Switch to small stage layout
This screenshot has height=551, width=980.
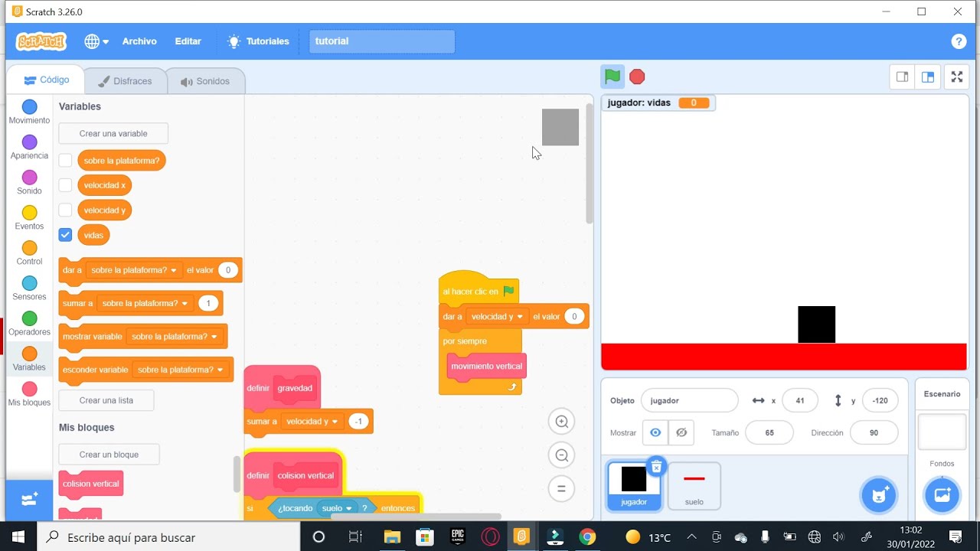point(902,77)
